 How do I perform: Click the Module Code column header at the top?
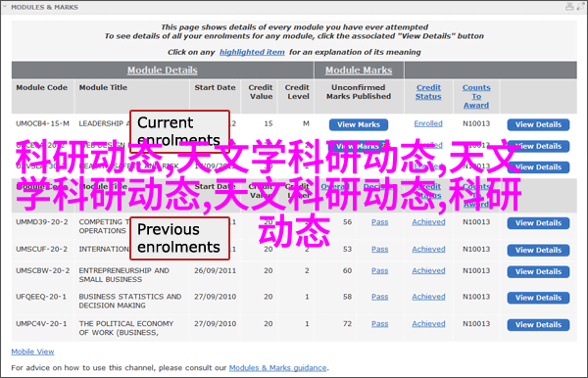pyautogui.click(x=41, y=87)
